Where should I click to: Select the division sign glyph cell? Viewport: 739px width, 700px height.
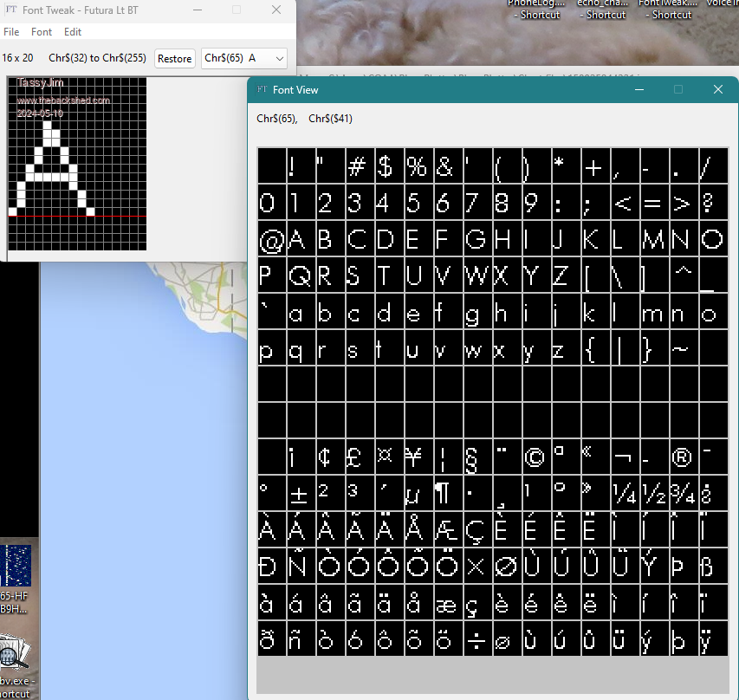coord(476,640)
